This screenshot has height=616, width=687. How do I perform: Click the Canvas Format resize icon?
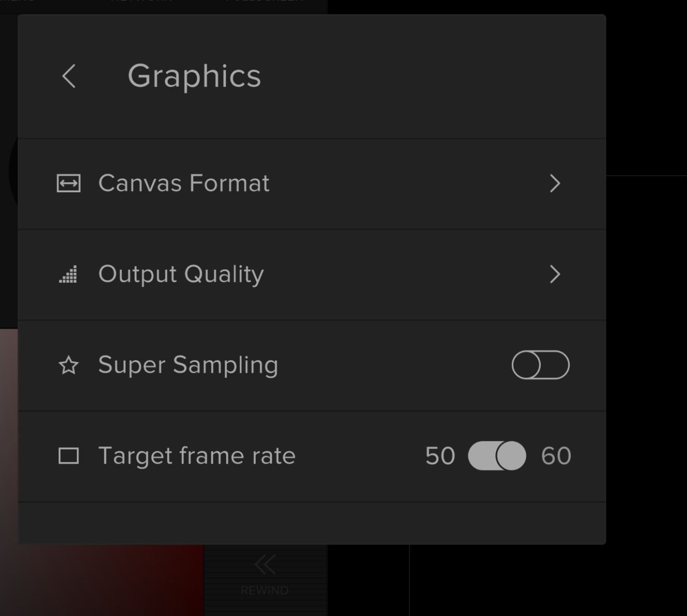pos(69,183)
